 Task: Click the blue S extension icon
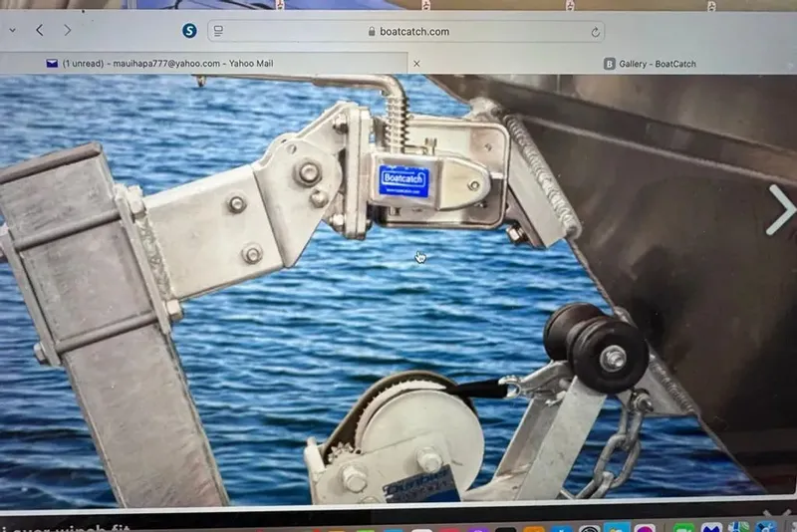pyautogui.click(x=189, y=31)
